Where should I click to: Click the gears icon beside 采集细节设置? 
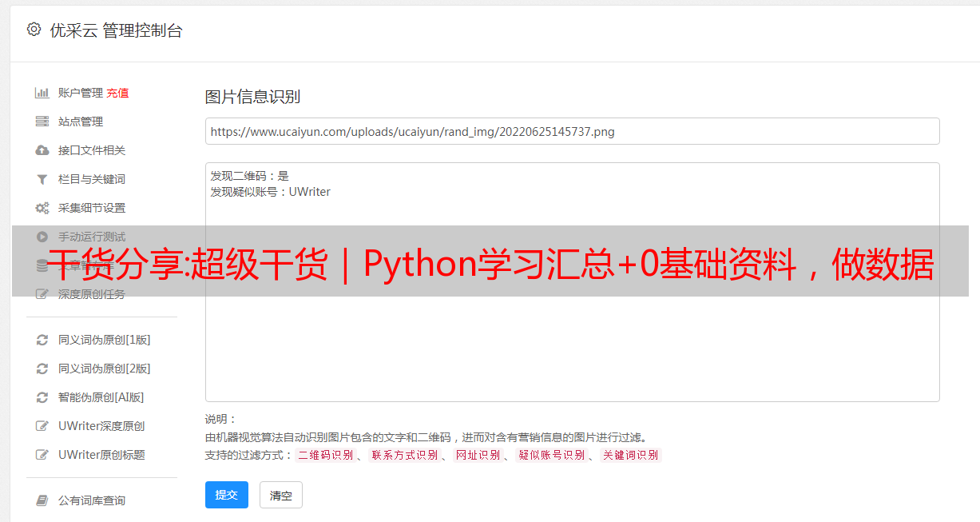pos(42,208)
